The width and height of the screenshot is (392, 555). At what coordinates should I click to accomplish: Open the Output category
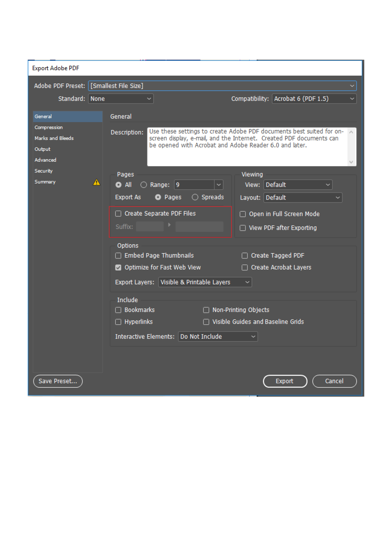[68, 149]
